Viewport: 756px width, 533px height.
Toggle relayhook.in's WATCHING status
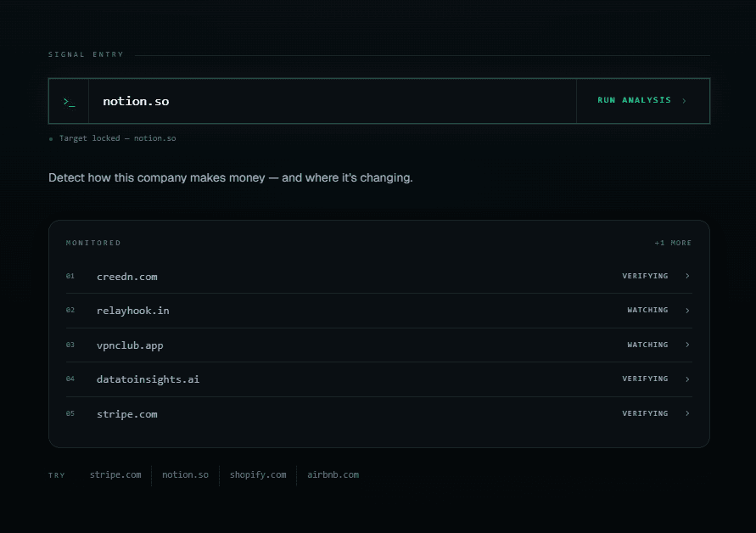[x=647, y=310]
